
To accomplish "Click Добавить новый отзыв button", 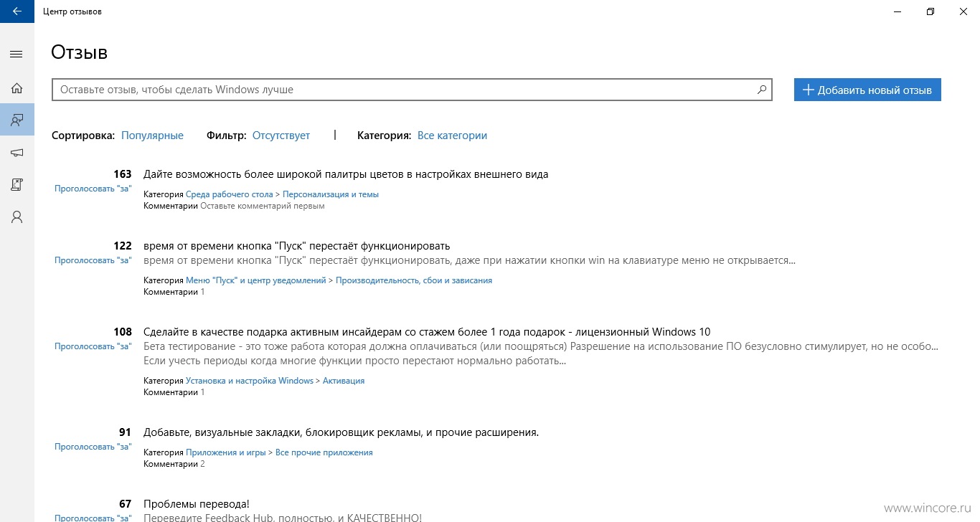I will [867, 90].
